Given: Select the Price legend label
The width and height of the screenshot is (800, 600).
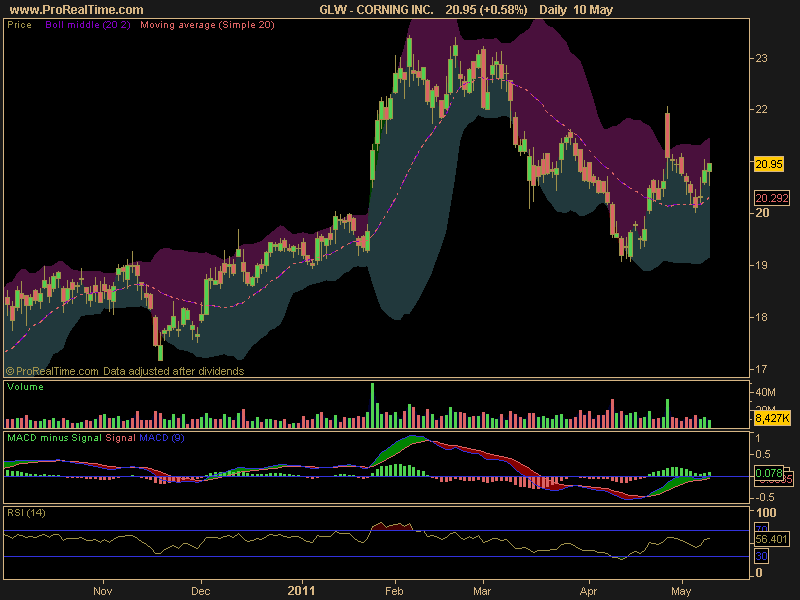Looking at the screenshot, I should tap(19, 25).
